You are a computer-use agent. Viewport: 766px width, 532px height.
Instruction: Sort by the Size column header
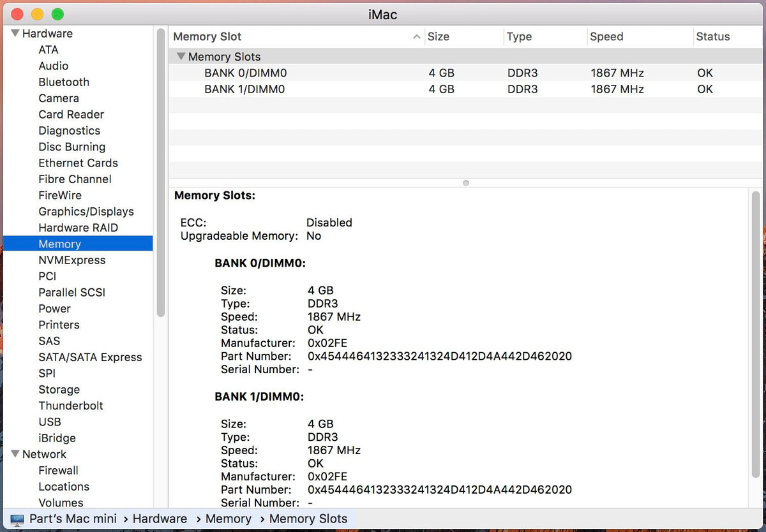465,37
